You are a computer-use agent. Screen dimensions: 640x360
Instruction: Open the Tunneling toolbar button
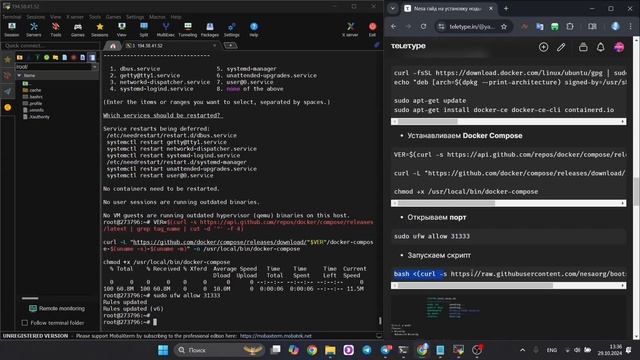(188, 29)
